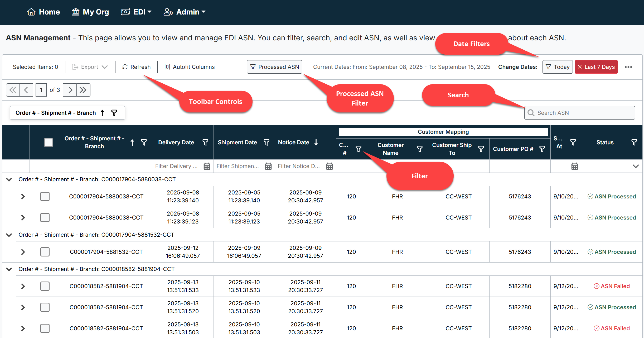Click into the Search ASN field
644x338 pixels.
pos(580,113)
